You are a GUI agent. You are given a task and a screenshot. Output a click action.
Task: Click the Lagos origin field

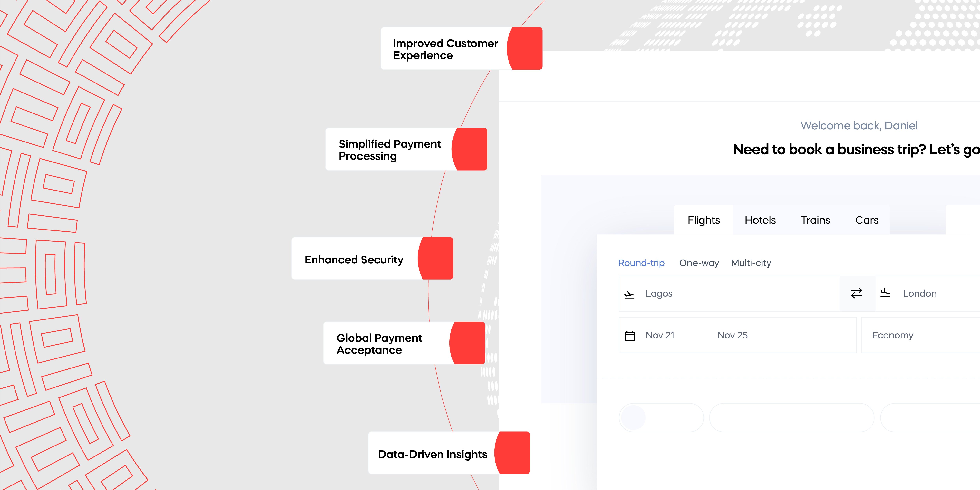[x=729, y=294]
